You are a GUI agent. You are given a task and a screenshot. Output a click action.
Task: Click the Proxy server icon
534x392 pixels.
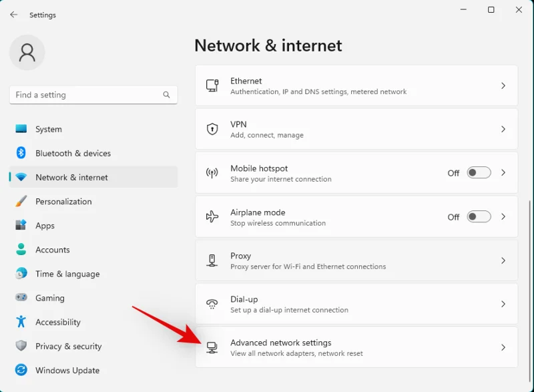tap(212, 260)
